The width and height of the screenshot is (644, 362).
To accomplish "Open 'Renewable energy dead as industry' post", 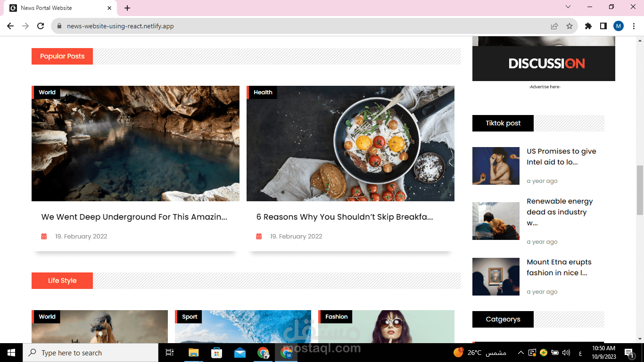I will coord(560,212).
